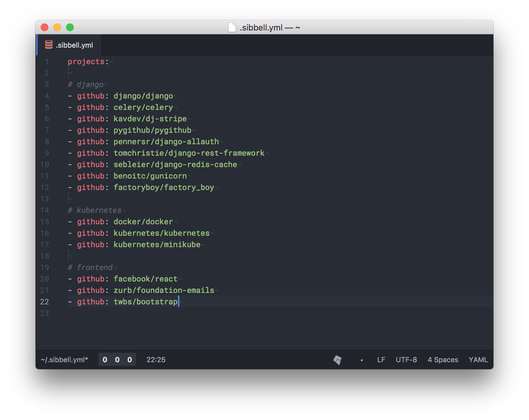
Task: Select the .sibbell.yml editor tab
Action: click(69, 45)
